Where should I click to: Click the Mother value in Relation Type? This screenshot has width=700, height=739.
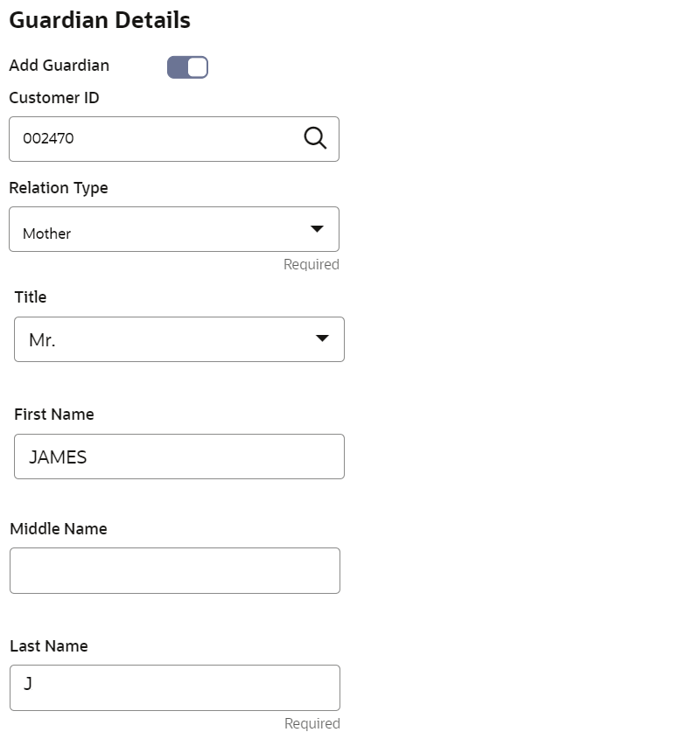point(46,234)
